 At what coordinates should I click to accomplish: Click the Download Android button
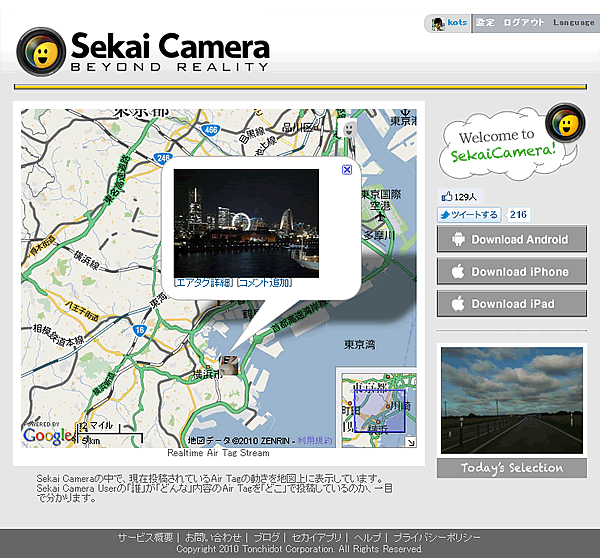512,239
